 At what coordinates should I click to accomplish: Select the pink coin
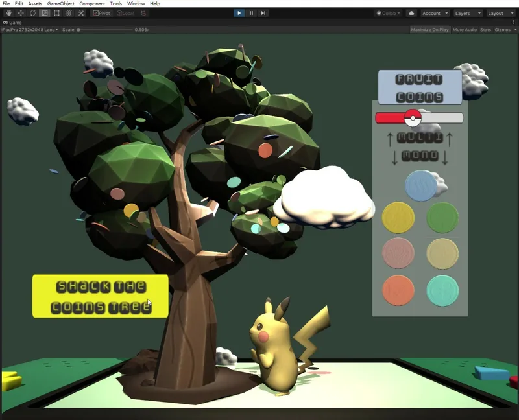coord(398,253)
